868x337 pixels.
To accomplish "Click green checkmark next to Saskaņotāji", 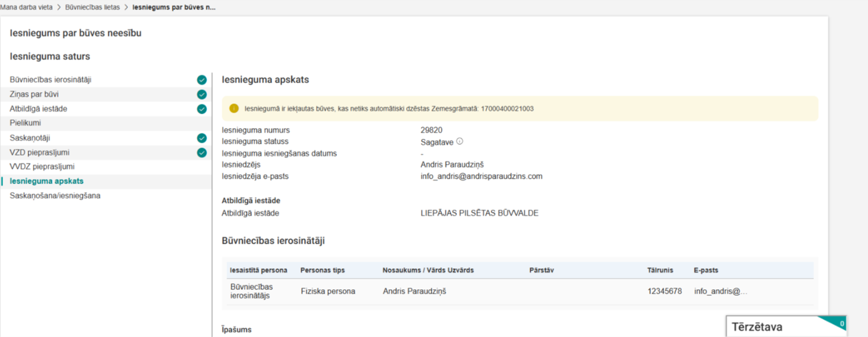I will click(x=201, y=138).
